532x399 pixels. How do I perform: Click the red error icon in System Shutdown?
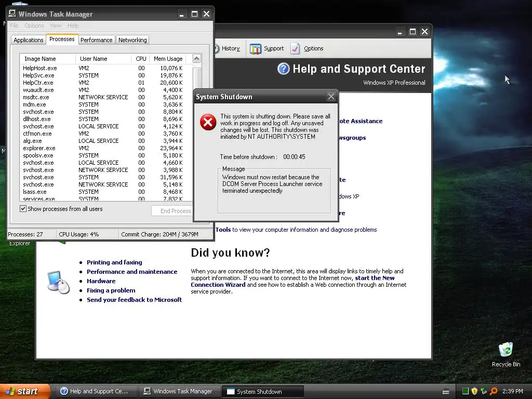click(208, 122)
